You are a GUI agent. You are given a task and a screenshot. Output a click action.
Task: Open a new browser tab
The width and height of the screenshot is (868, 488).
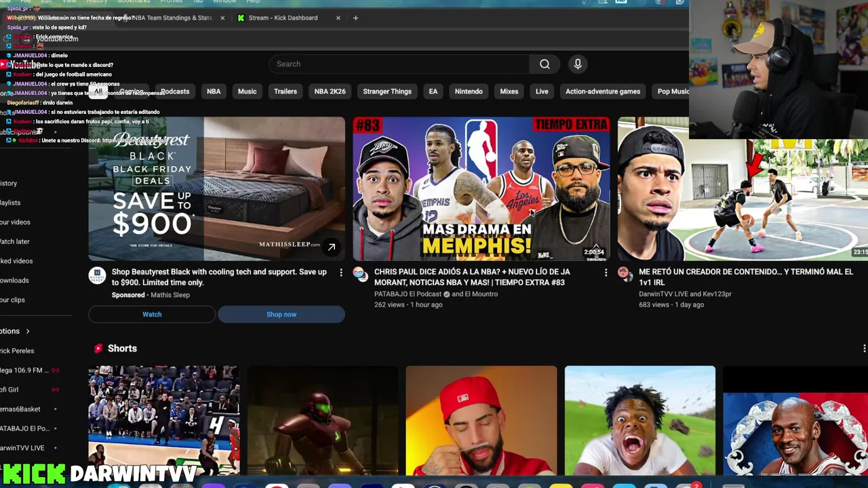355,18
